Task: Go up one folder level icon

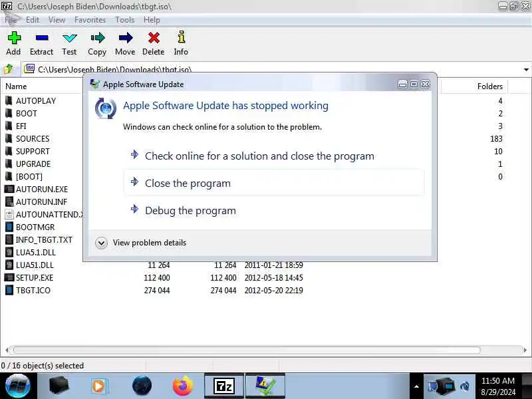Action: pos(9,69)
